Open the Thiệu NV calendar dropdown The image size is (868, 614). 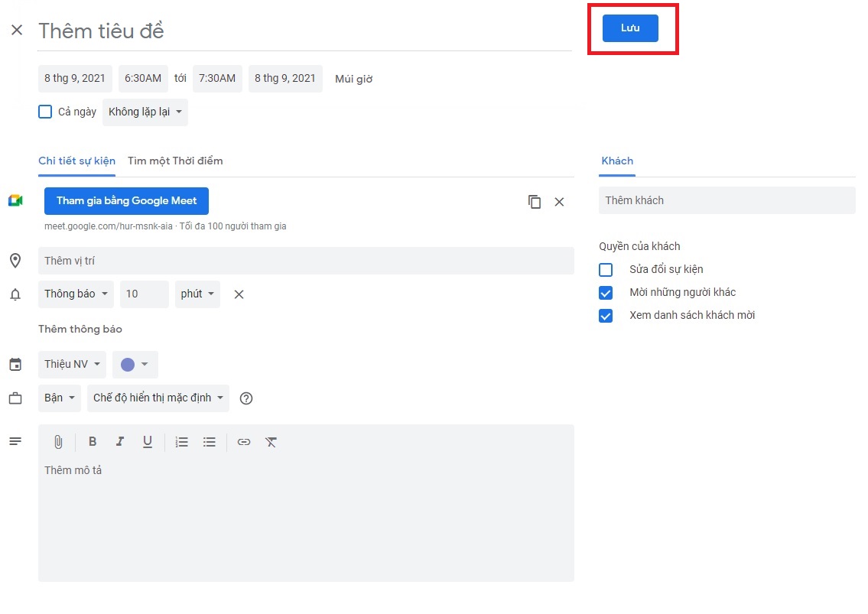click(72, 364)
